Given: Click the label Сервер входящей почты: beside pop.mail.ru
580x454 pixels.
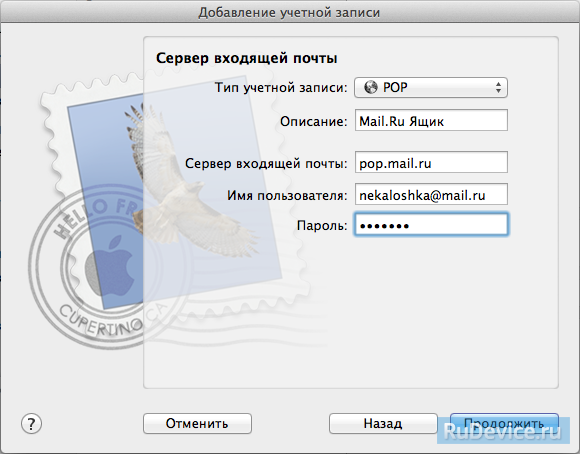Looking at the screenshot, I should coord(266,164).
